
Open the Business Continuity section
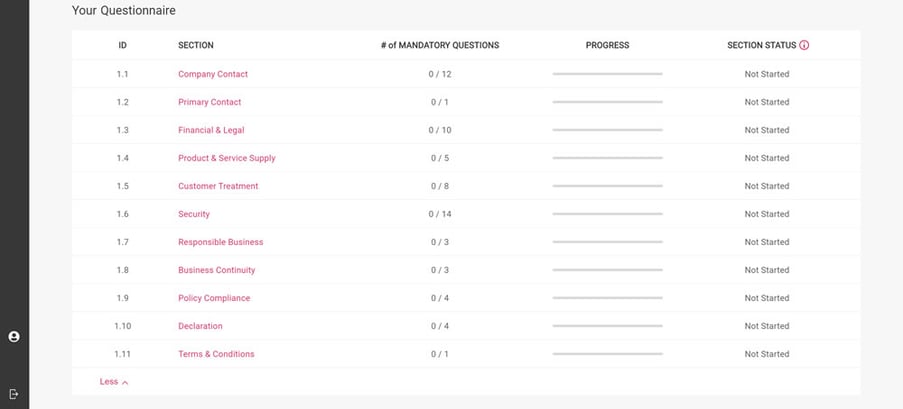[x=217, y=270]
